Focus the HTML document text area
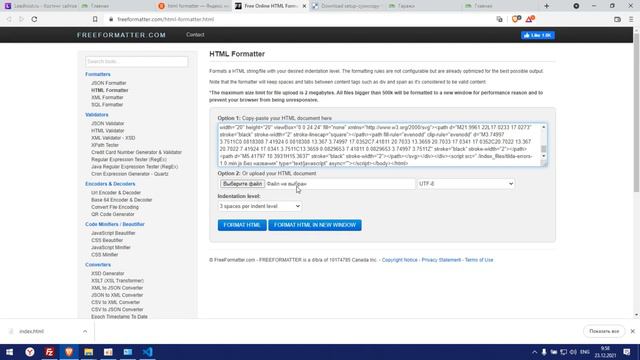This screenshot has height=360, width=640. [x=379, y=145]
